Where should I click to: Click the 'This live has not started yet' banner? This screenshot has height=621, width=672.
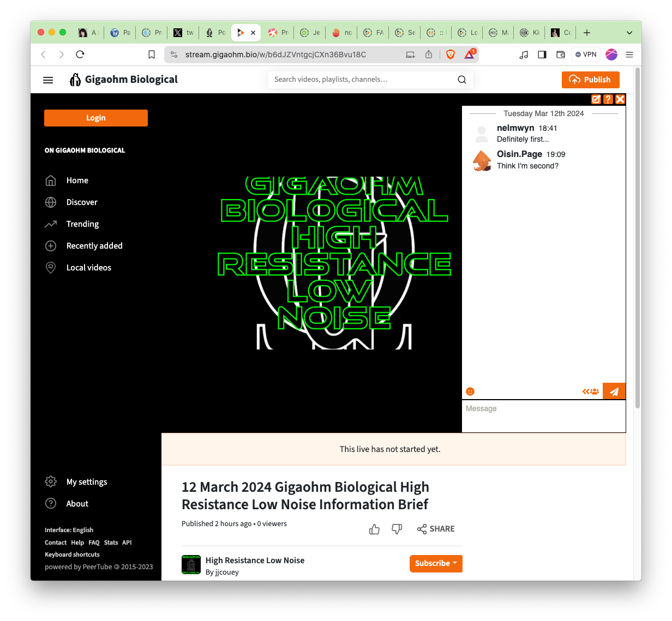click(x=393, y=449)
